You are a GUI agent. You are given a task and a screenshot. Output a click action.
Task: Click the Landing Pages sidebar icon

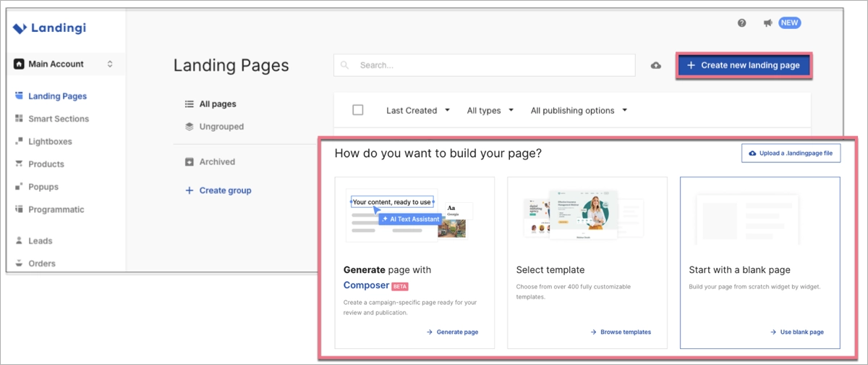click(x=20, y=96)
